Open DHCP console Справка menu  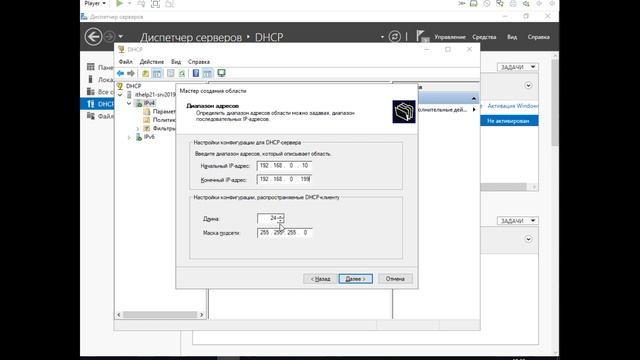point(199,62)
